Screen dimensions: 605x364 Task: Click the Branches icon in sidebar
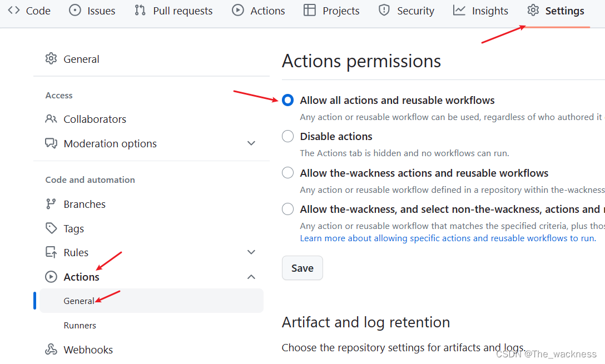click(51, 204)
